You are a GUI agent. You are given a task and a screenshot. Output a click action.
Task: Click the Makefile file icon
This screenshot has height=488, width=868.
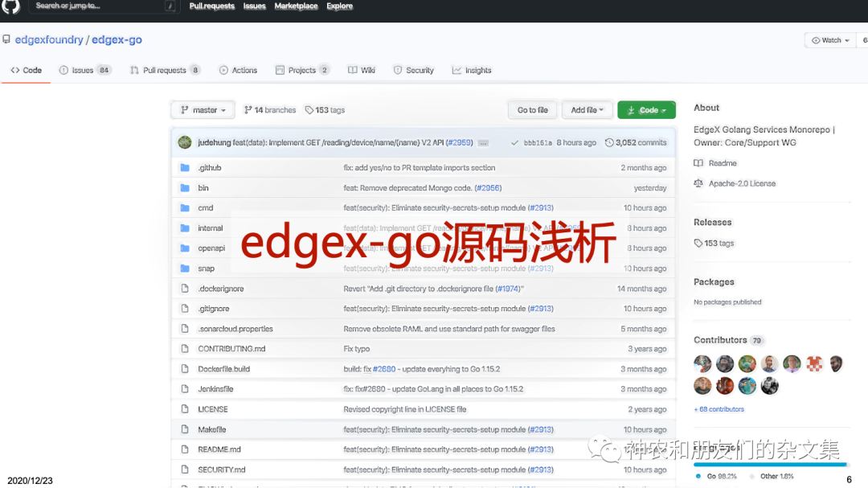(x=185, y=429)
